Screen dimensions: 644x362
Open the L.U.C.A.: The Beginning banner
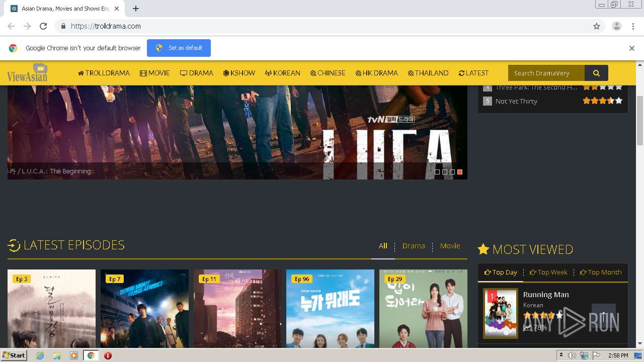click(x=237, y=132)
